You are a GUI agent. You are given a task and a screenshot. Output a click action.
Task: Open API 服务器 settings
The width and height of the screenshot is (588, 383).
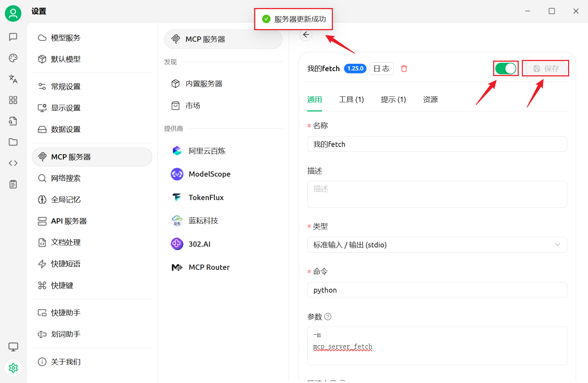92,221
